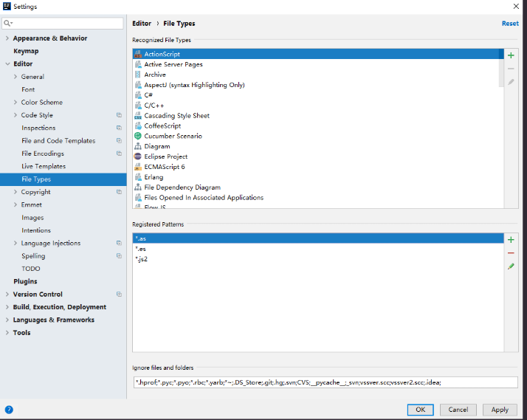Click the Spelling project-level icon
The width and height of the screenshot is (527, 420).
coord(119,255)
